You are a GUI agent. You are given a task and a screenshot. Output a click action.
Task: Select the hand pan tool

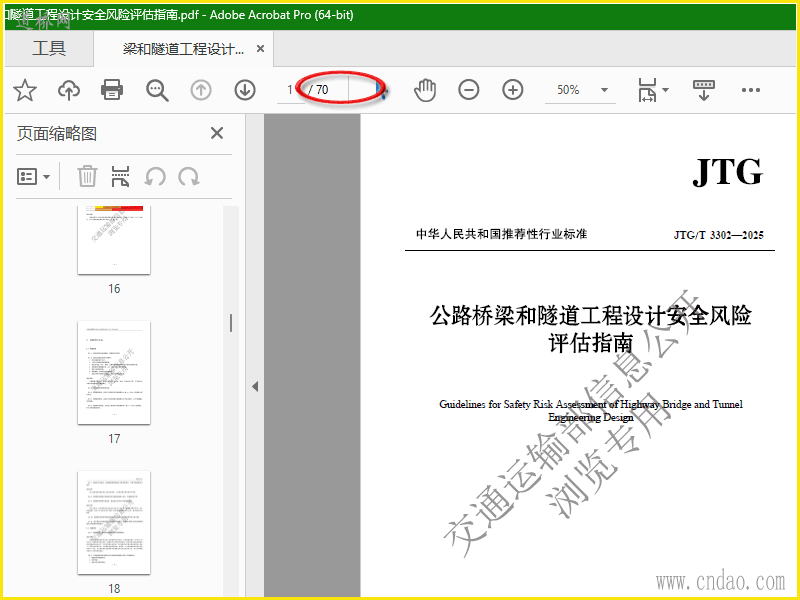(424, 90)
